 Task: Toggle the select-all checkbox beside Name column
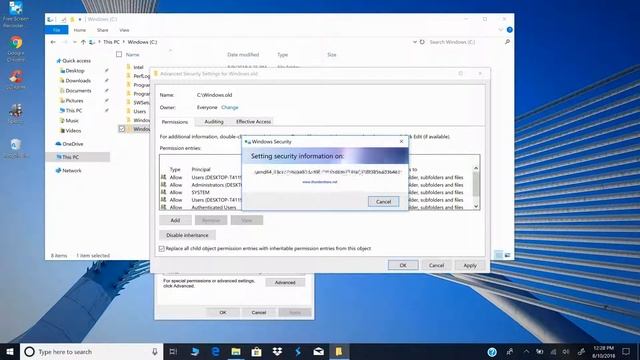click(119, 54)
